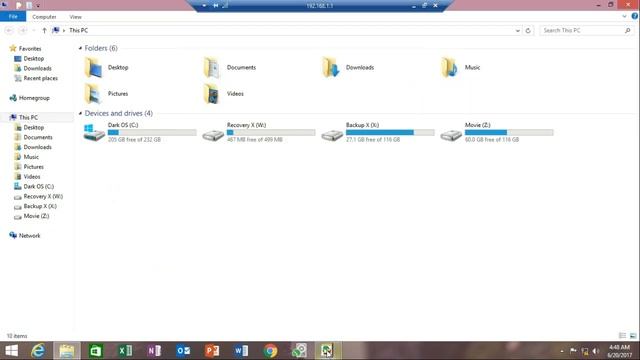
Task: Launch Google Chrome from taskbar
Action: point(270,351)
